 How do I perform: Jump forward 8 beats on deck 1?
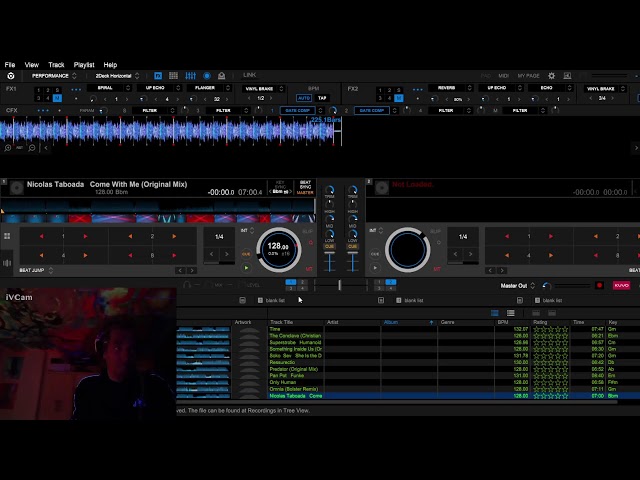click(174, 256)
